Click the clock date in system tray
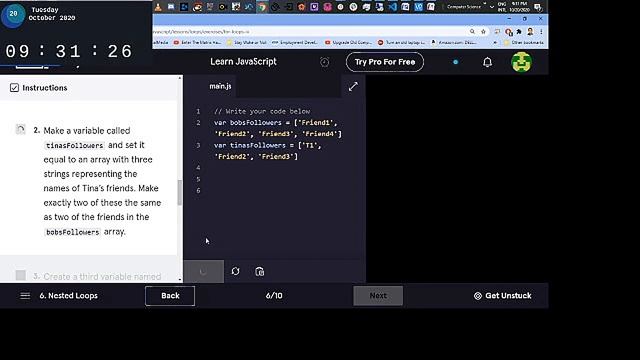Viewport: 640px width, 360px height. 519,7
